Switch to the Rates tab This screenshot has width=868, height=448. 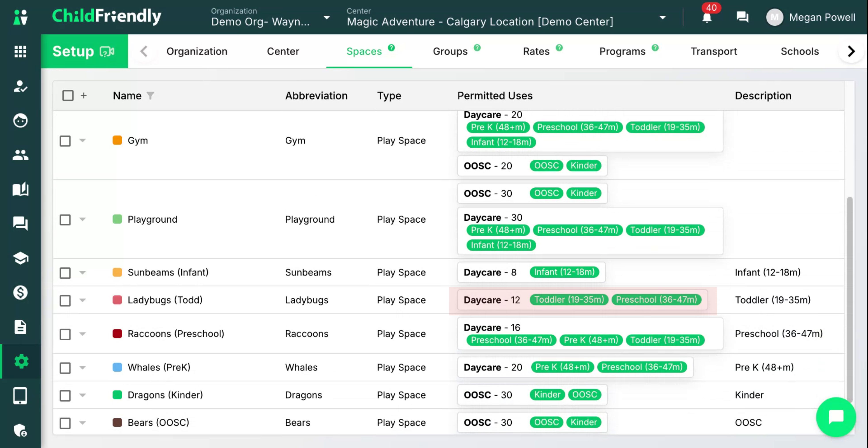click(536, 51)
